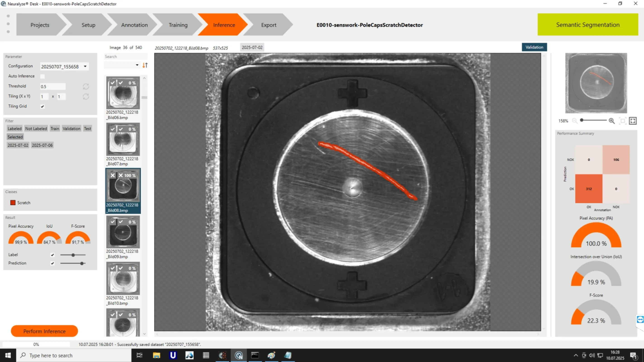Screen dimensions: 644x362
Task: Enable Auto Inference
Action: tap(43, 76)
